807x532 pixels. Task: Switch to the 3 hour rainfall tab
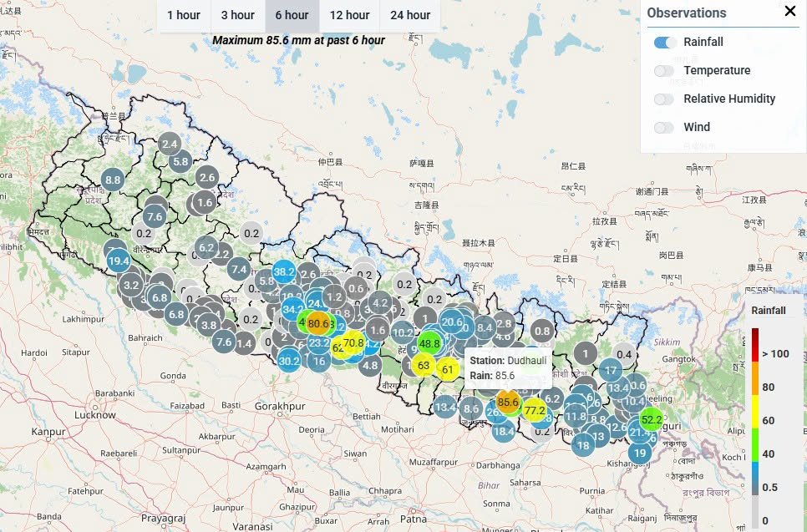tap(238, 15)
